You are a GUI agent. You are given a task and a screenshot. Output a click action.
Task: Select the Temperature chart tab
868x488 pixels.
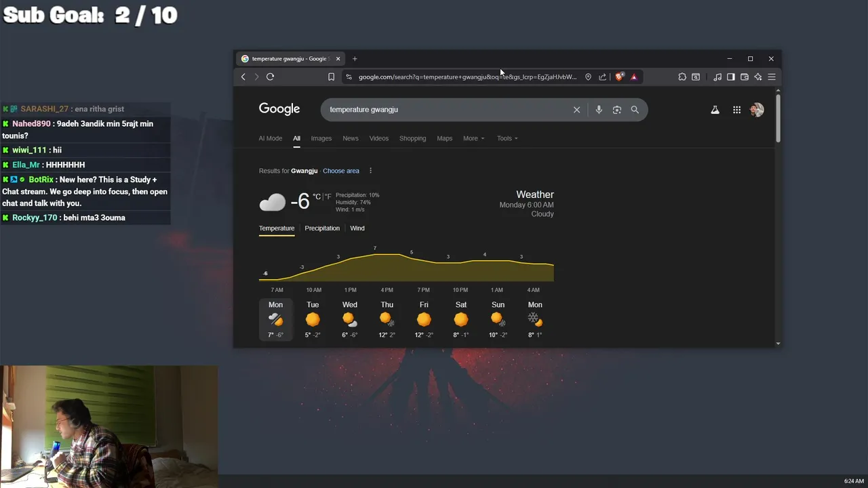pos(277,228)
